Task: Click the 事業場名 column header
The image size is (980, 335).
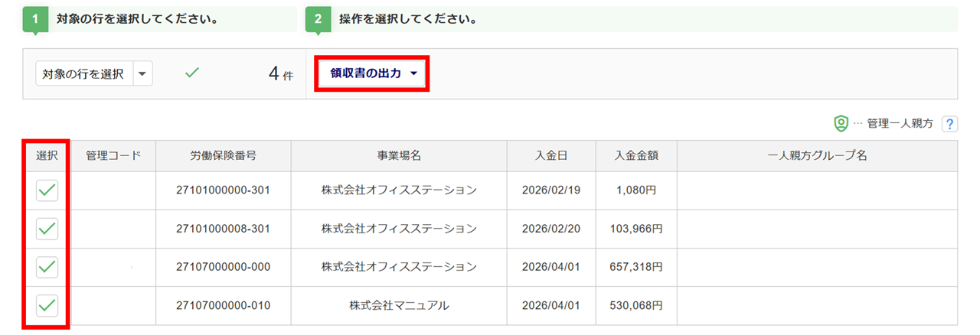Action: click(x=399, y=155)
